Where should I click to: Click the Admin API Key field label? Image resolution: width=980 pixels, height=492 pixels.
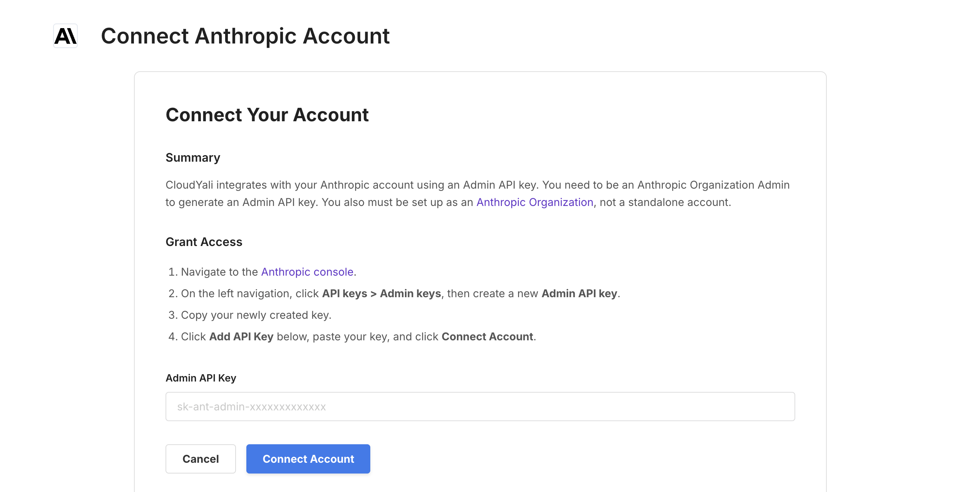coord(201,378)
